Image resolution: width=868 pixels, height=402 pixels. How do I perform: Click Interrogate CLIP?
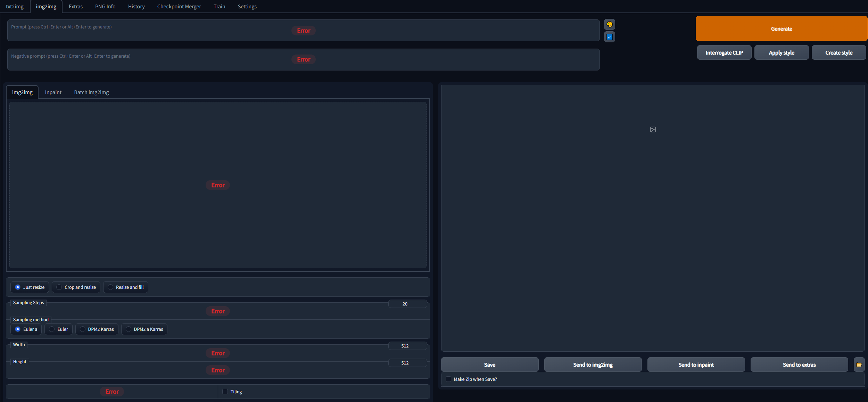[724, 52]
